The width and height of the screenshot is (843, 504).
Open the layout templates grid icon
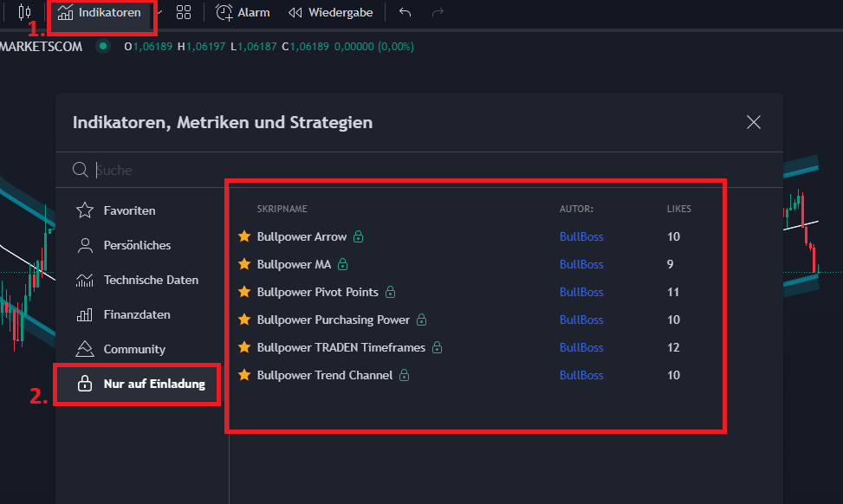coord(184,12)
